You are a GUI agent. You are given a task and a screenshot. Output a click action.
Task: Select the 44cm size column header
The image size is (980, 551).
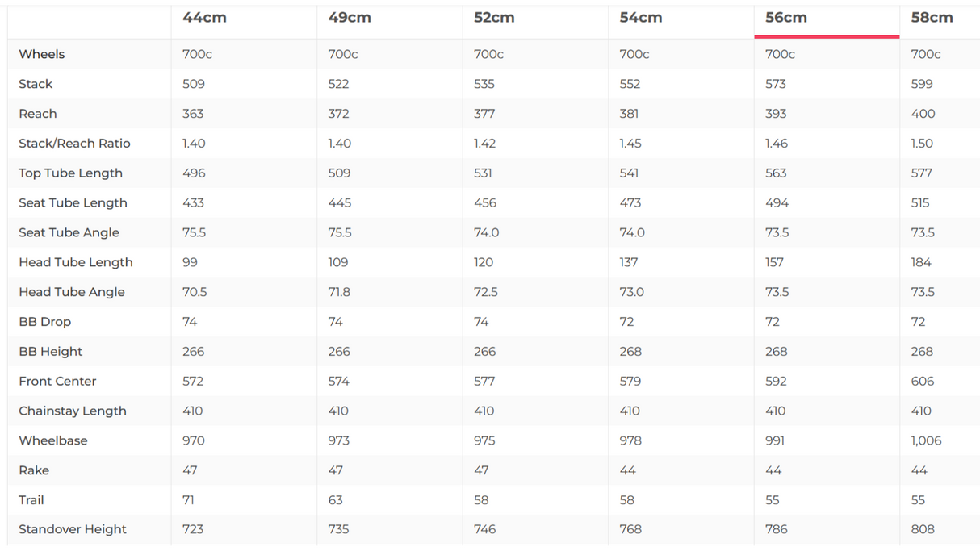pos(204,18)
